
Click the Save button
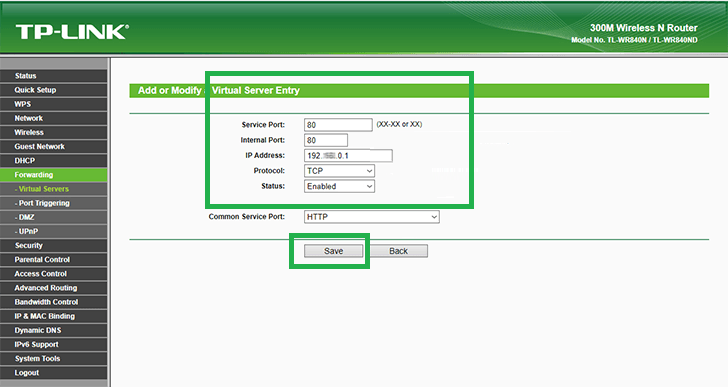point(333,251)
